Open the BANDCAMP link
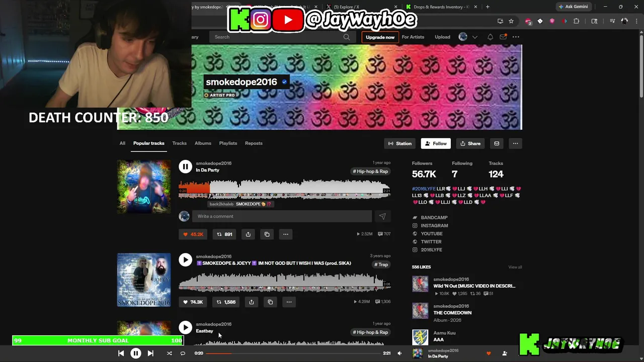The image size is (644, 362). tap(434, 218)
